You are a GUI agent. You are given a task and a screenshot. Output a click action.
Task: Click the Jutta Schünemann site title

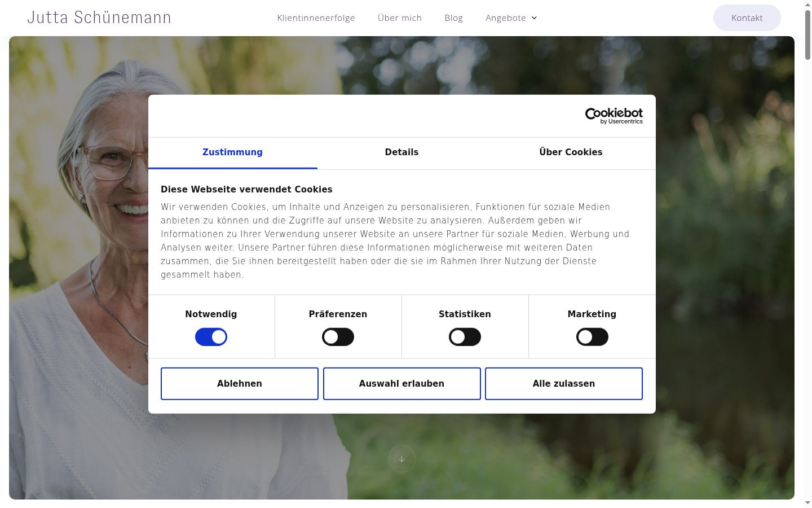click(x=99, y=17)
